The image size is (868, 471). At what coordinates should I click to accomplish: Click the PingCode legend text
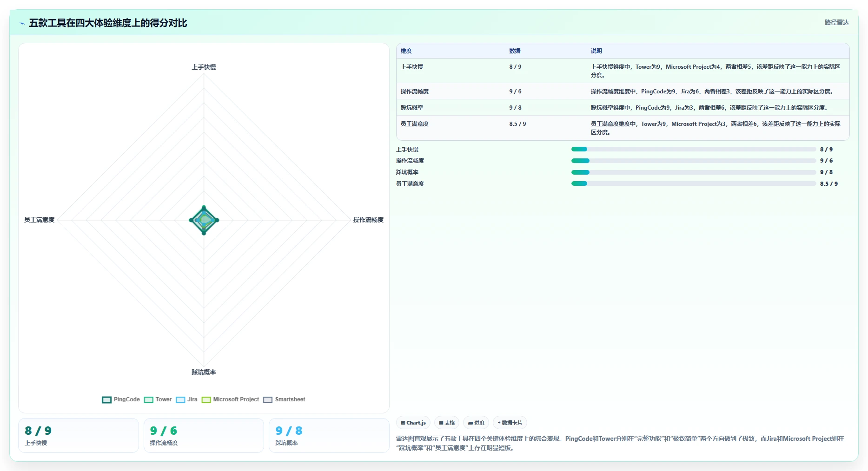pos(126,399)
